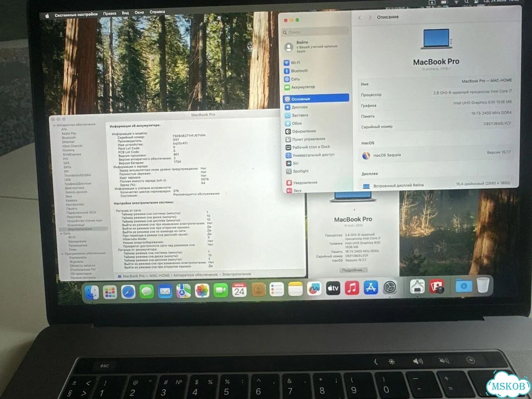The height and width of the screenshot is (399, 532).
Task: Open Apple TV from the Dock
Action: point(333,288)
